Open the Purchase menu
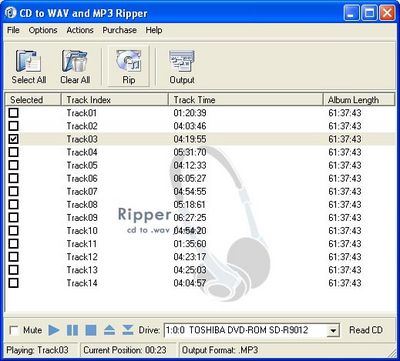 [x=119, y=30]
